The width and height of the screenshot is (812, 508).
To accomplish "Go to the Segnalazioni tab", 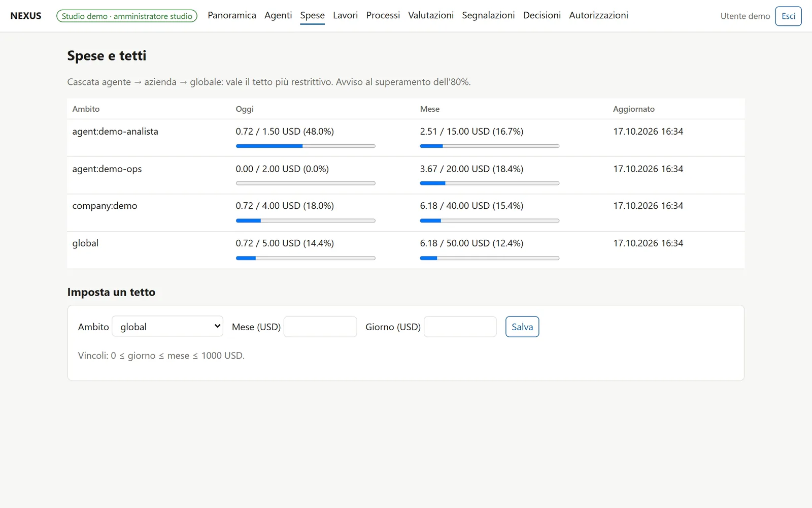I will click(488, 15).
